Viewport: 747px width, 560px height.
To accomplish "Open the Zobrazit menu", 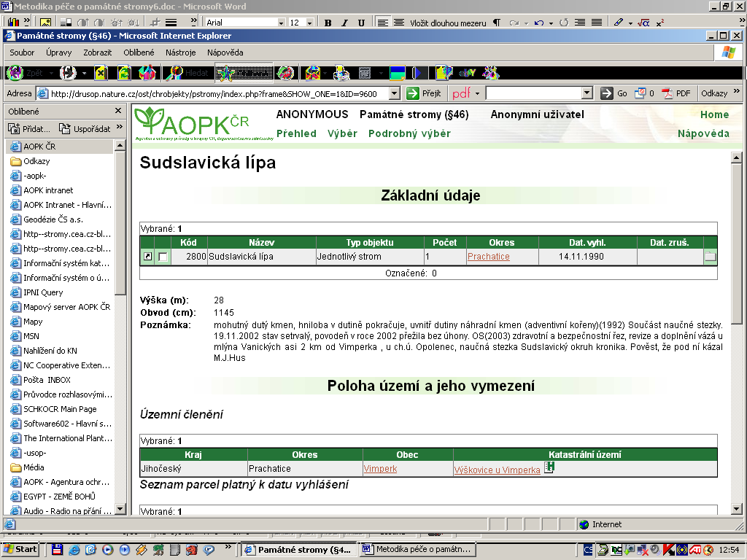I will (97, 52).
